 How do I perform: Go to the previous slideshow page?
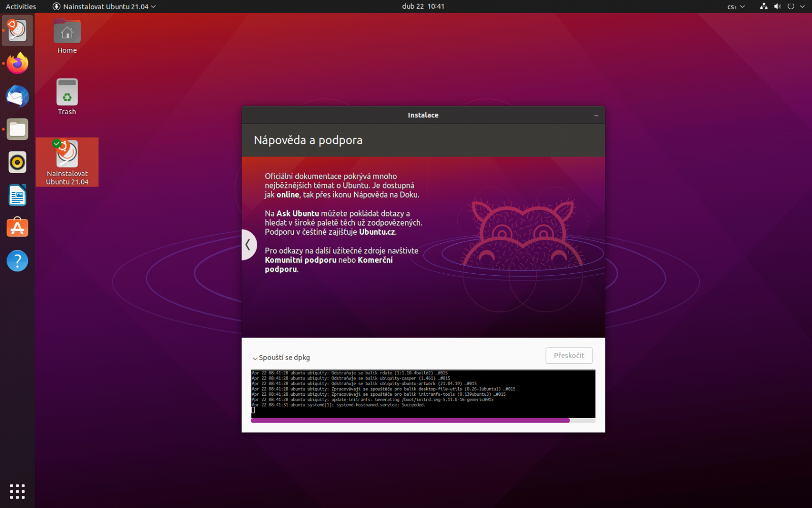coord(249,244)
